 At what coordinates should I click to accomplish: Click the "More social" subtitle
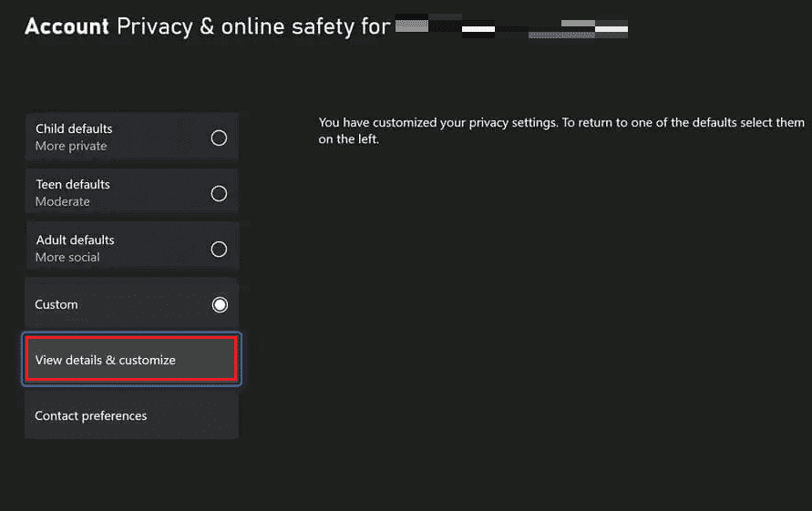(x=67, y=257)
